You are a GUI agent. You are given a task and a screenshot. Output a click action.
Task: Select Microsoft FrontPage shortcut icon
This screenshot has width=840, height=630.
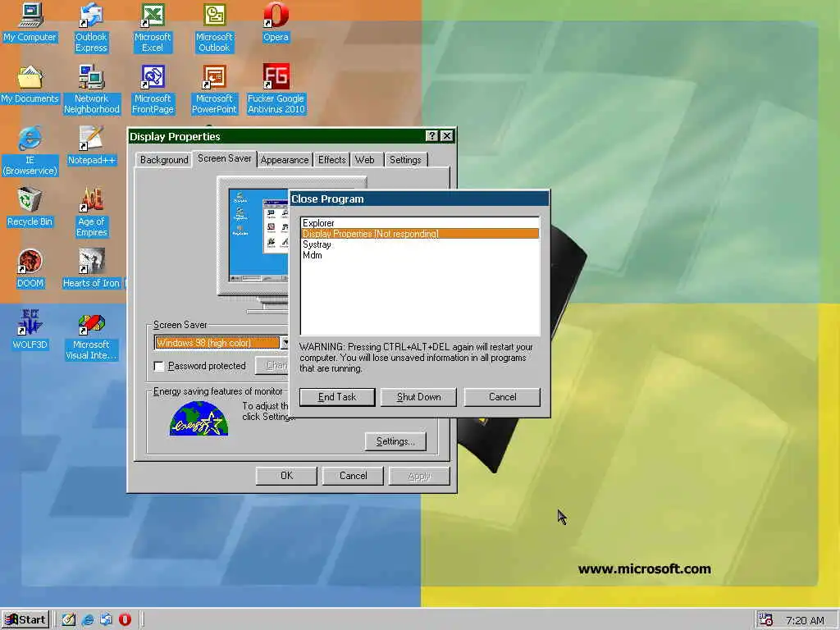(x=153, y=89)
